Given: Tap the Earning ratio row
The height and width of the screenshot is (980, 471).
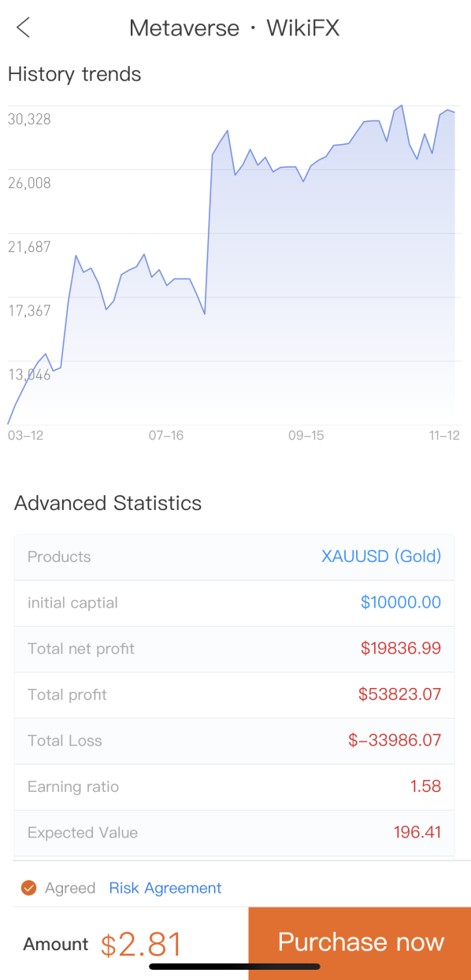Looking at the screenshot, I should tap(234, 786).
